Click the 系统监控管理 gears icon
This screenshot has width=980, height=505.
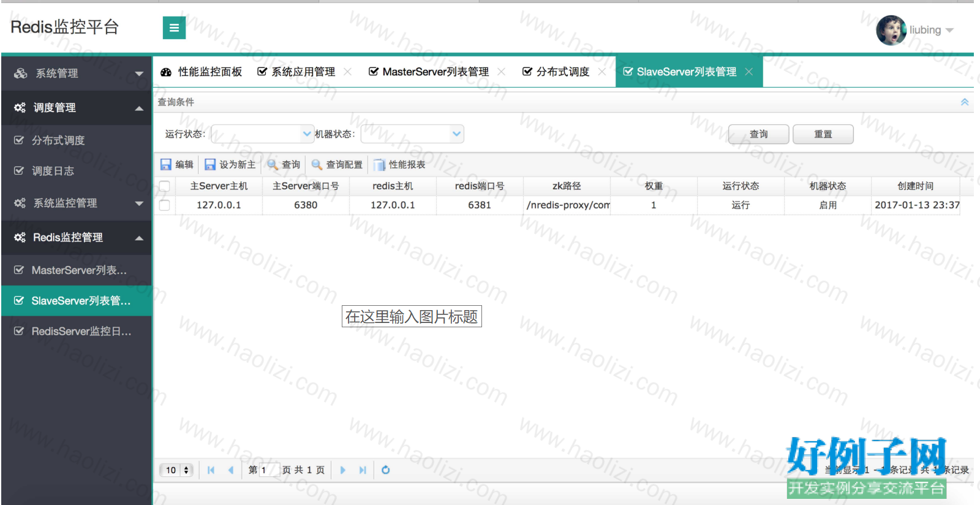pyautogui.click(x=20, y=203)
